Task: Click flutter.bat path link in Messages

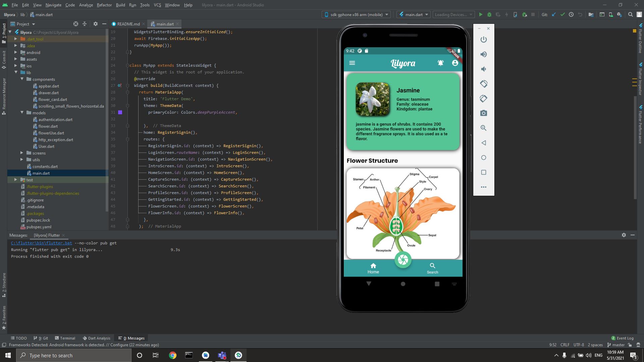Action: point(41,243)
